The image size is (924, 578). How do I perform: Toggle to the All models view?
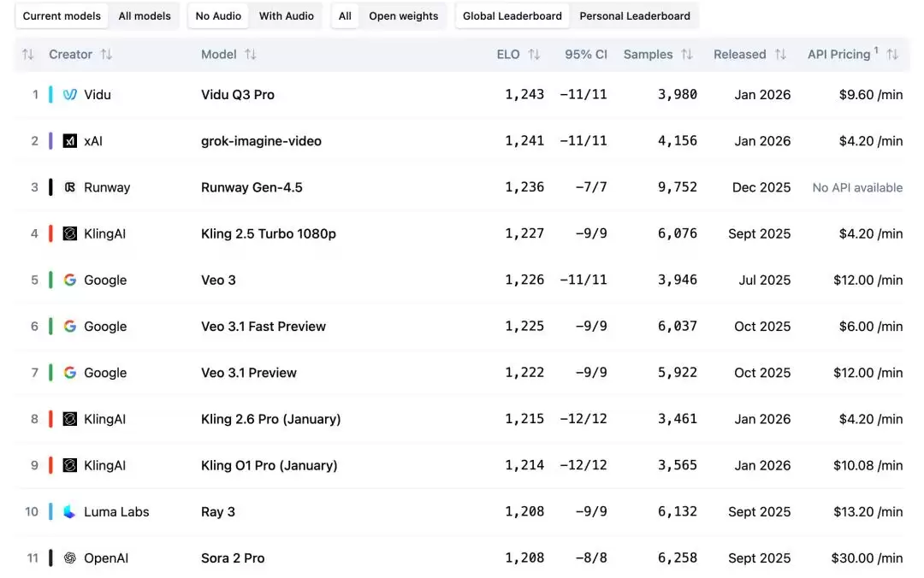click(145, 16)
